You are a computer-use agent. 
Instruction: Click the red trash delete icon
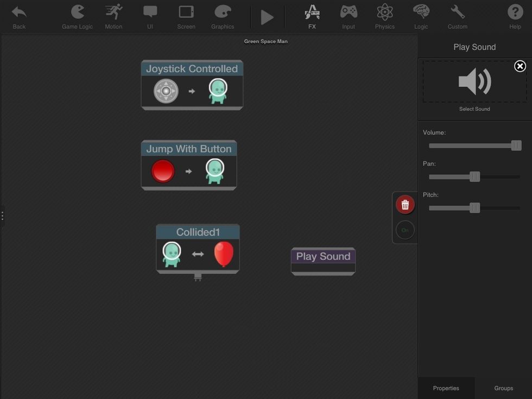pos(404,204)
